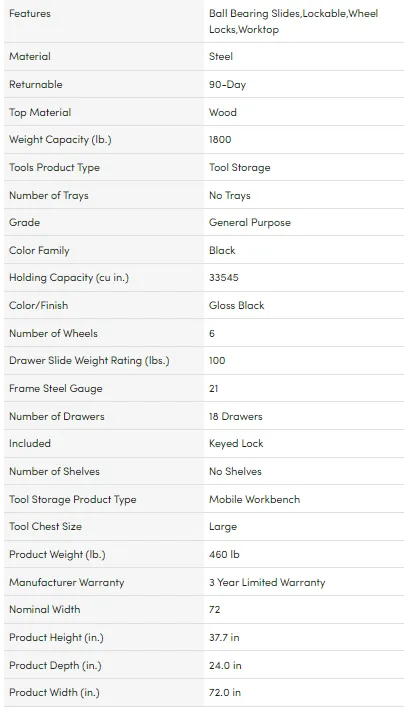Click the Top Material label

point(40,112)
